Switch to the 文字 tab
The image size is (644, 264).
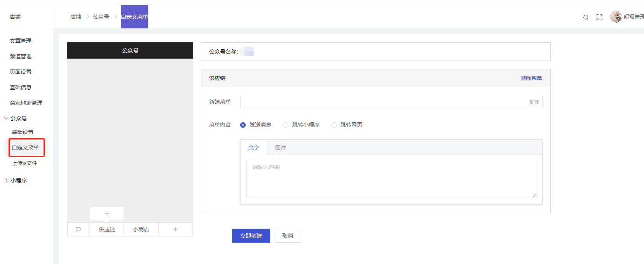point(254,148)
